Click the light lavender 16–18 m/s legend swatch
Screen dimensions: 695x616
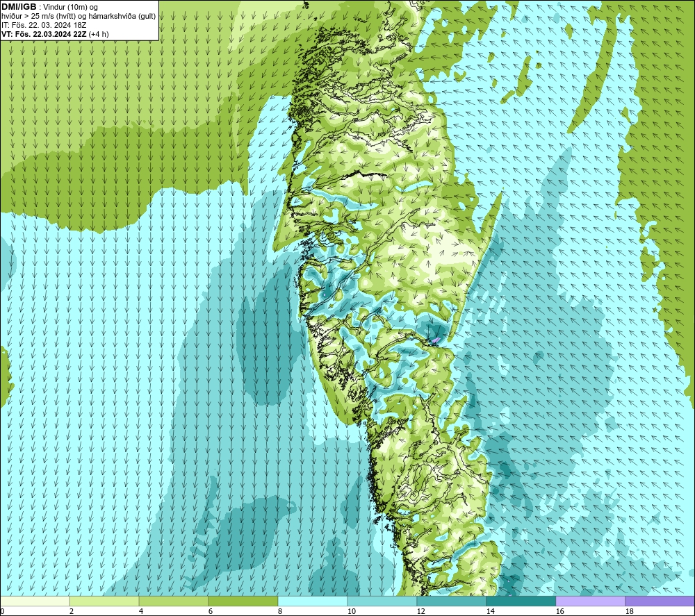click(590, 601)
